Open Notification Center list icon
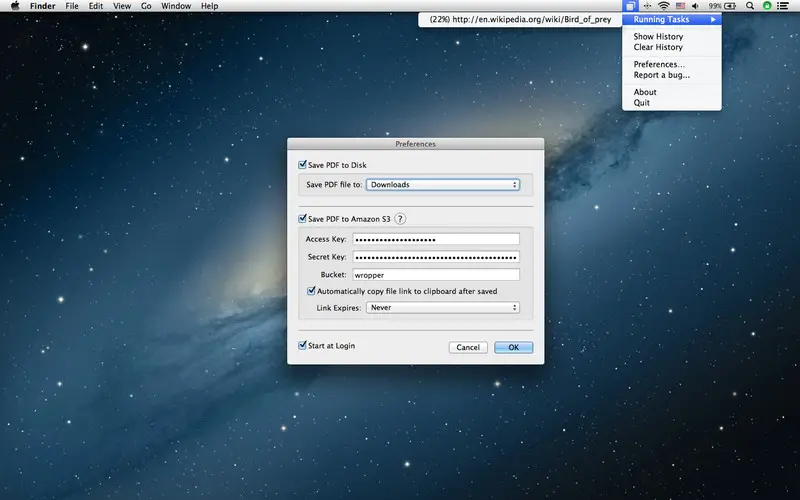Screen dimensions: 800x500 [783, 6]
